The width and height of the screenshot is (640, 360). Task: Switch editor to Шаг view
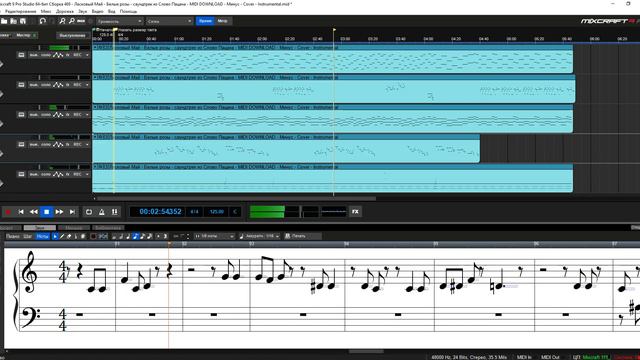[28, 236]
